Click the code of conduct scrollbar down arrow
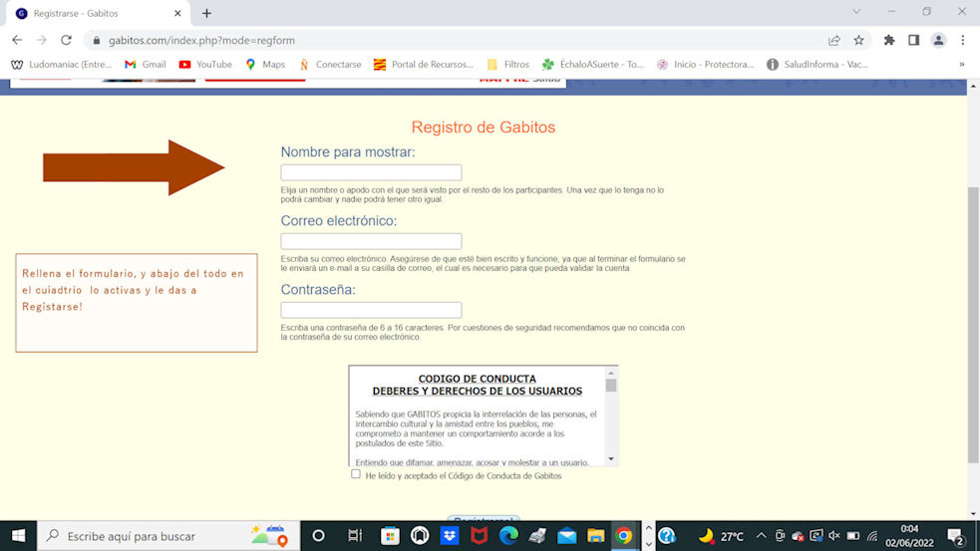 [611, 458]
